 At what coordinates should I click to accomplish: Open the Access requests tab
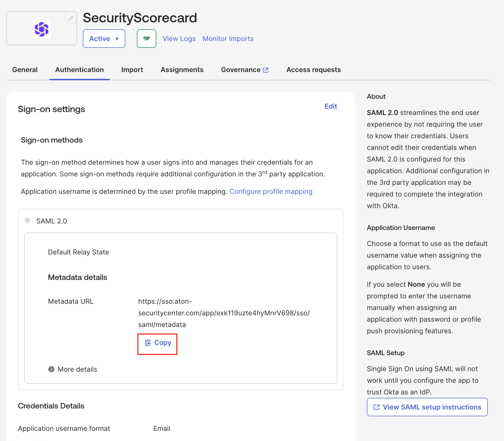coord(313,70)
